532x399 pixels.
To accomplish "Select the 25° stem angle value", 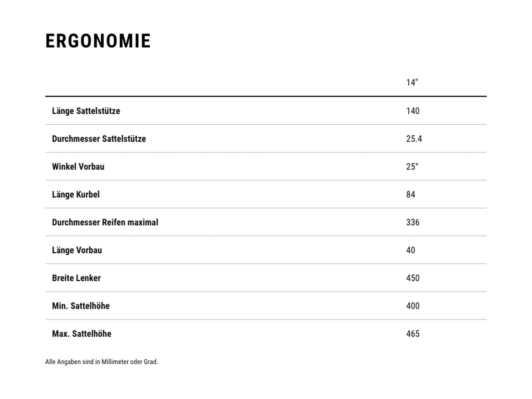I will pyautogui.click(x=412, y=167).
